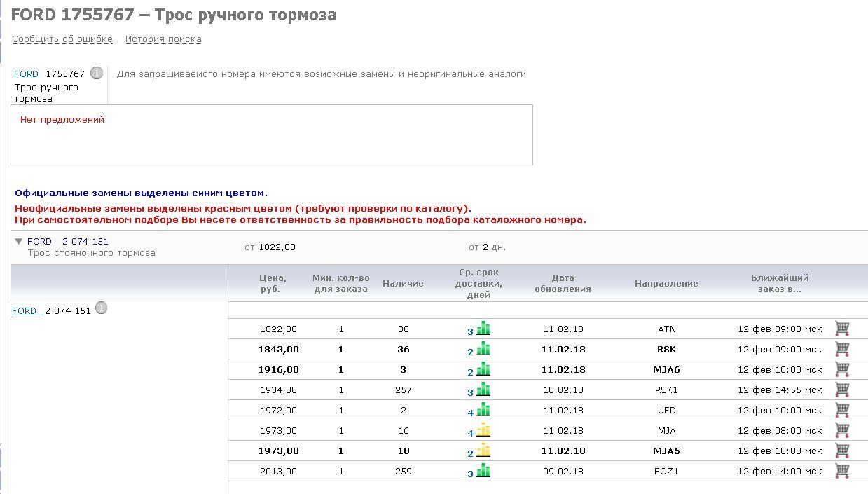
Task: Open 'Сообщить об ошибке' link
Action: 62,39
